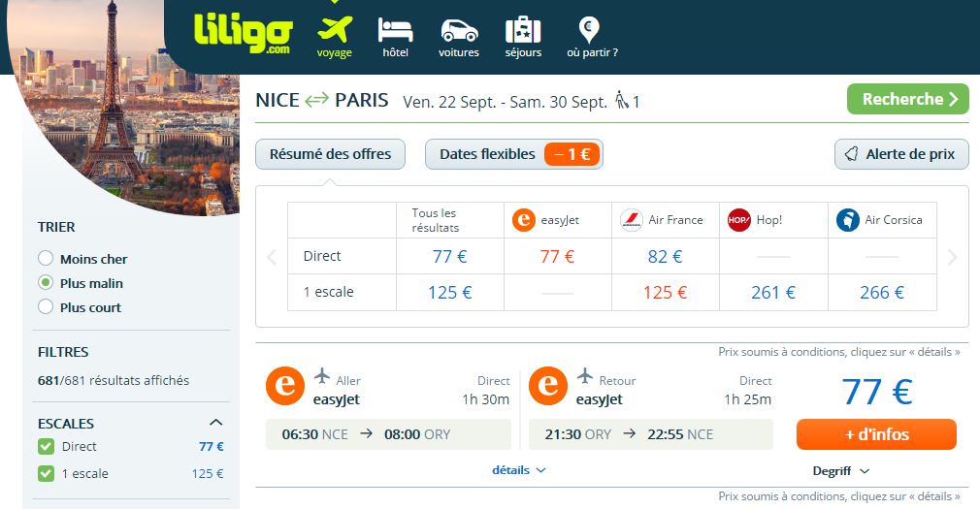Uncheck the Direct escales filter
980x509 pixels.
(x=46, y=446)
